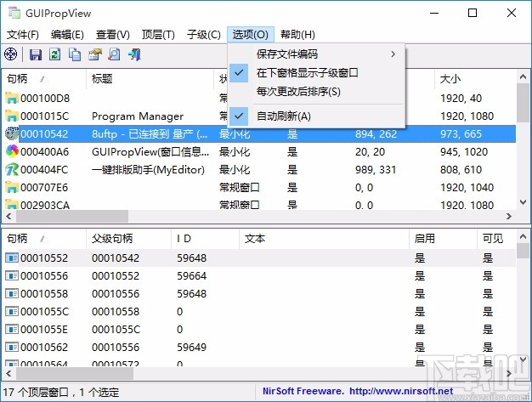Maximize the GUIPropView window
Image resolution: width=532 pixels, height=402 pixels.
pyautogui.click(x=473, y=13)
